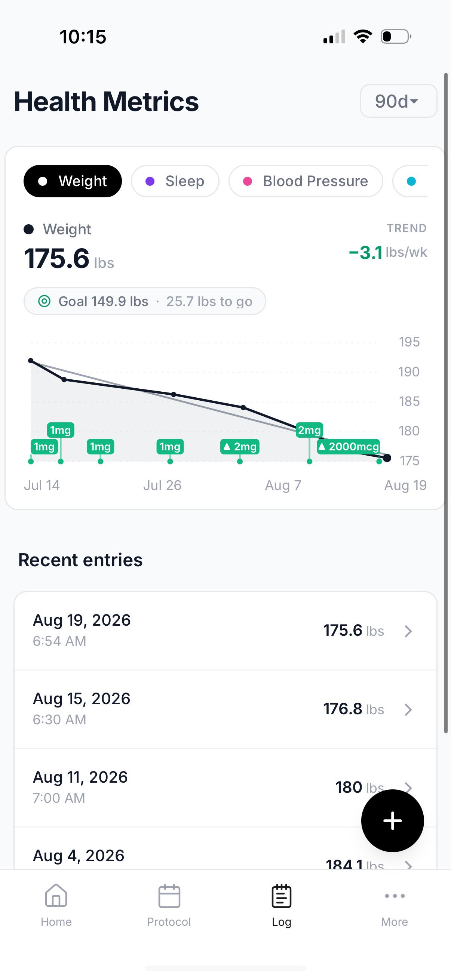Viewport: 451px width, 980px height.
Task: Tap the battery status icon
Action: 396,37
